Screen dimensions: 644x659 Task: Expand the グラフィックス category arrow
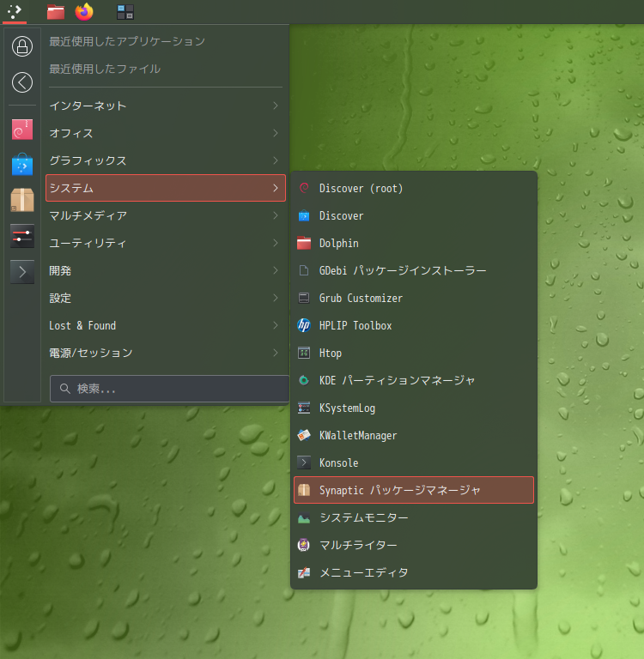pos(276,160)
